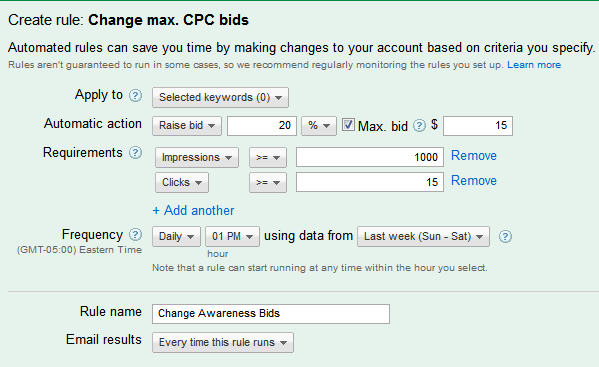Click the help icon after Last week dropdown
599x367 pixels.
[505, 237]
